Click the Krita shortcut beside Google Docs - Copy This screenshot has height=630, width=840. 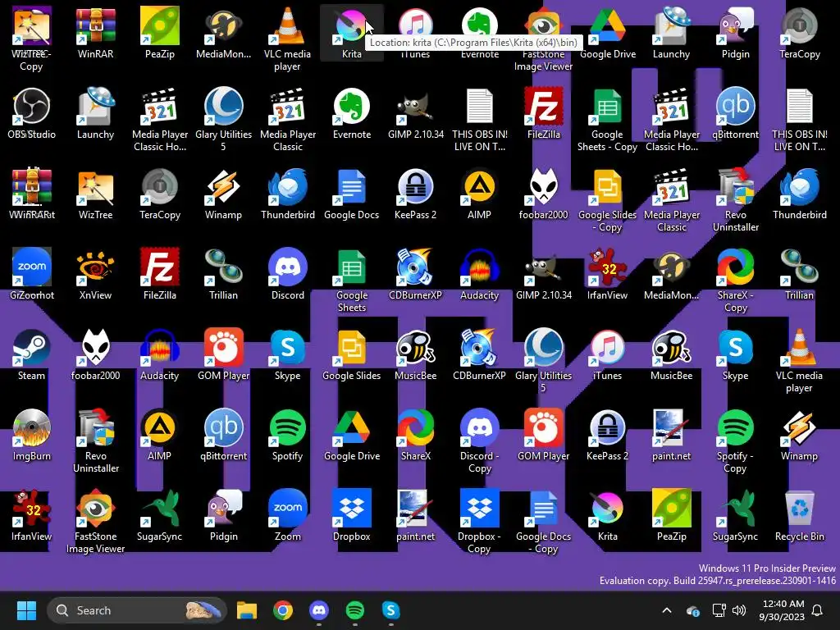(x=608, y=515)
